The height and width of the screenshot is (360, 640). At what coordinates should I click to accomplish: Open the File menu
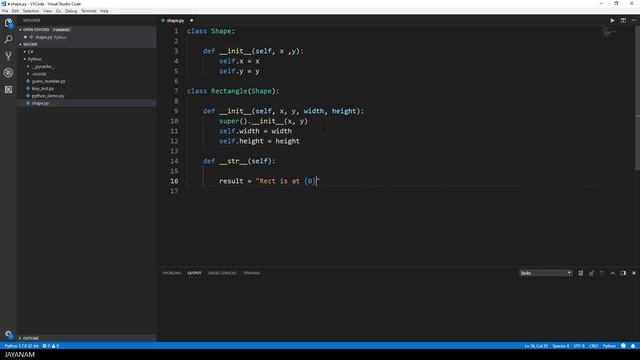5,11
